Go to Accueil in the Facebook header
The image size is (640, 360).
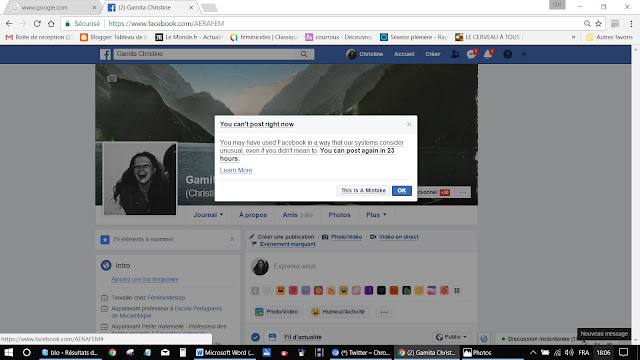point(404,54)
